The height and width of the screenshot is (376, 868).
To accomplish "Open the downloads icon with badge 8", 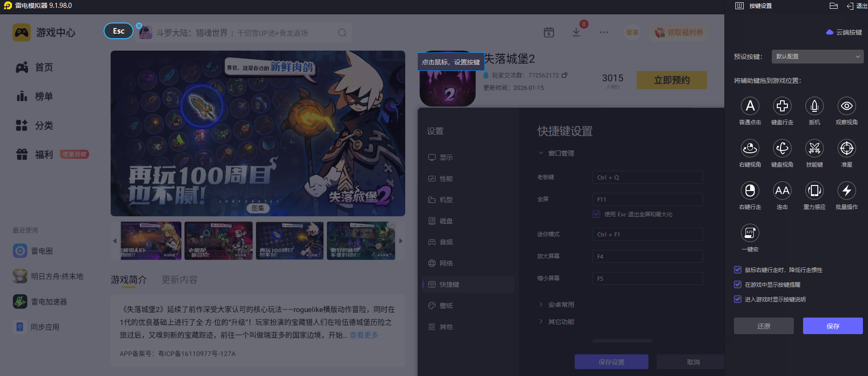I will [x=576, y=32].
